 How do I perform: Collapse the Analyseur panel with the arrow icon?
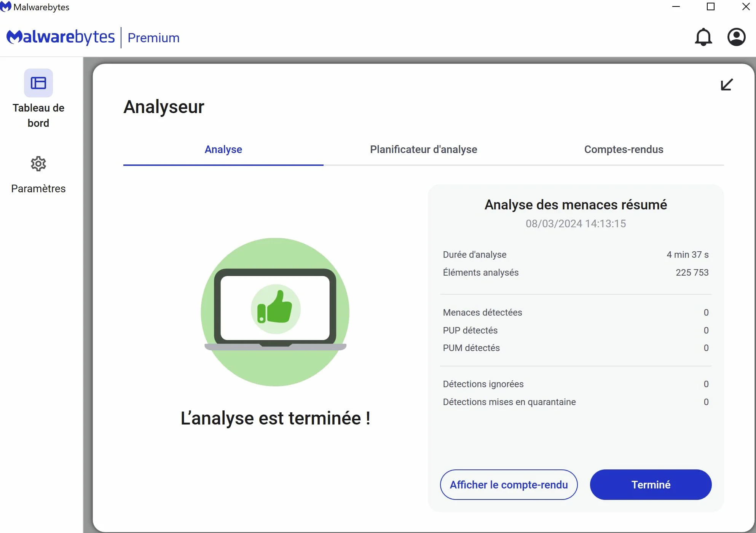(727, 85)
